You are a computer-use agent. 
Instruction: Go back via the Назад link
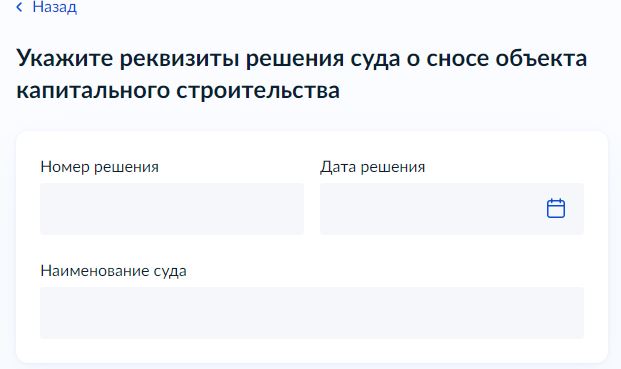coord(54,7)
